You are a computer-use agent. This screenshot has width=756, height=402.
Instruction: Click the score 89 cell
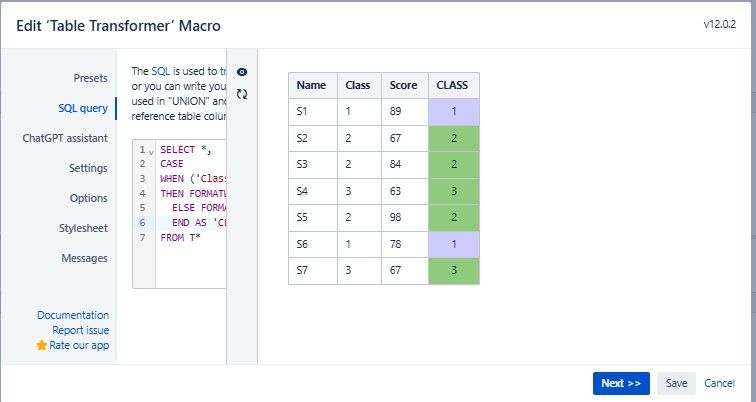click(405, 112)
